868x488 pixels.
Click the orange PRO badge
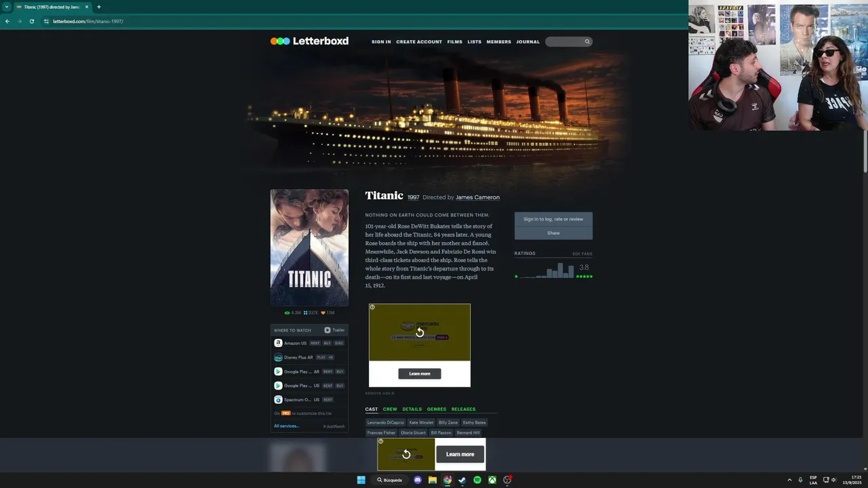click(x=285, y=413)
